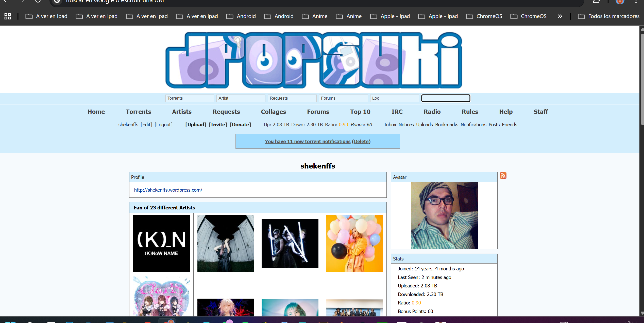This screenshot has width=644, height=323.
Task: Open the (K)NoW_NAME artist thumbnail
Action: 161,243
